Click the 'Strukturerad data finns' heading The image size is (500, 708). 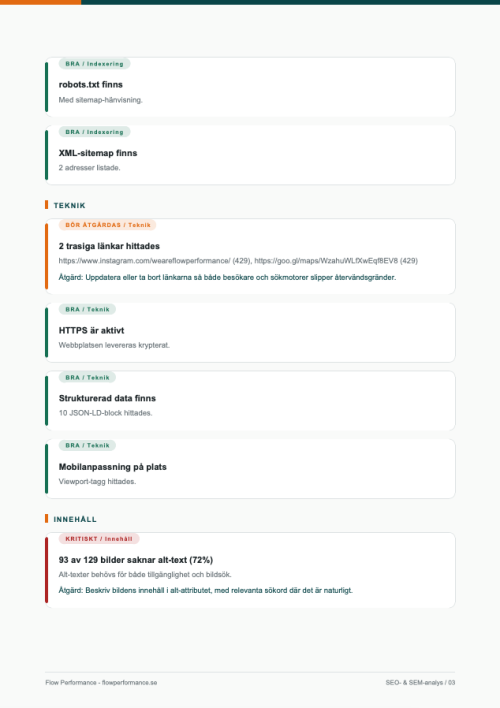pos(107,398)
